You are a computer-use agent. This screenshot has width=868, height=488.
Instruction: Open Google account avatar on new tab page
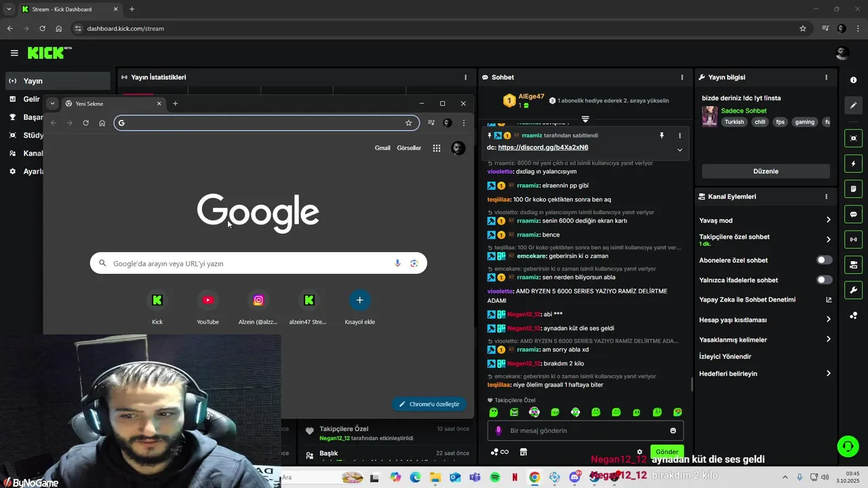click(458, 148)
